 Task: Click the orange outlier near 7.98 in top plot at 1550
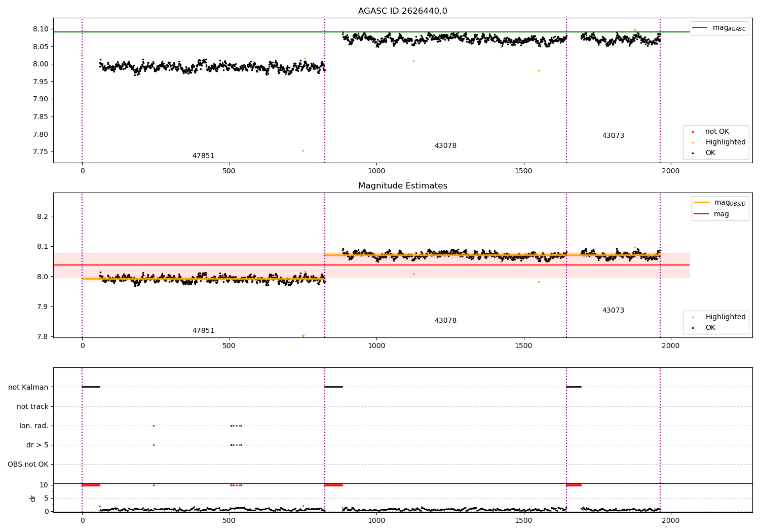point(539,70)
